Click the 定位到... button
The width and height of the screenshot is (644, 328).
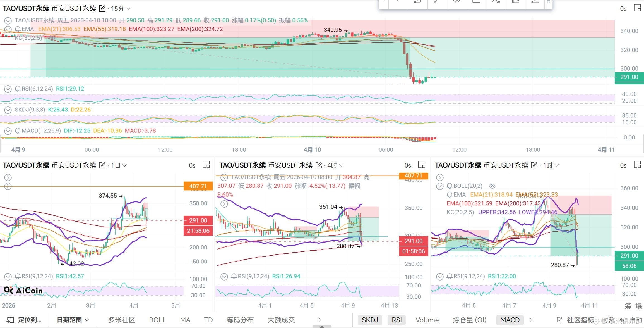coord(24,320)
